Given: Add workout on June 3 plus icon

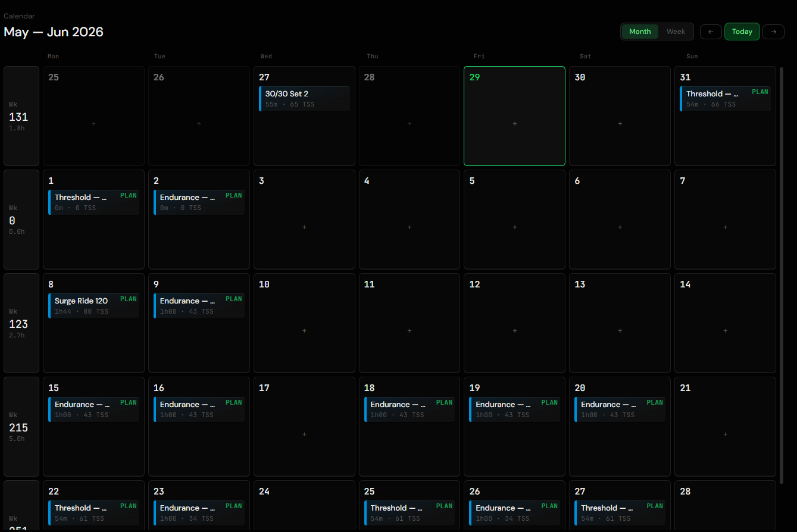Looking at the screenshot, I should point(304,227).
